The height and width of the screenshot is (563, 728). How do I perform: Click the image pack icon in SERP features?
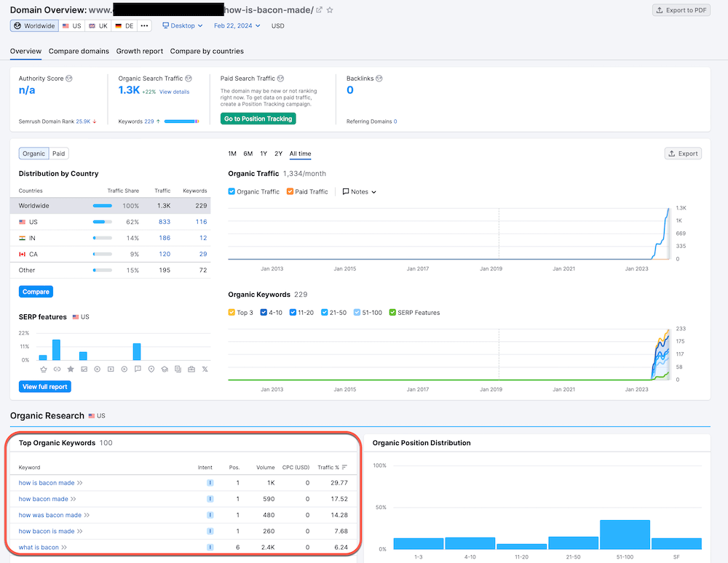(x=84, y=369)
